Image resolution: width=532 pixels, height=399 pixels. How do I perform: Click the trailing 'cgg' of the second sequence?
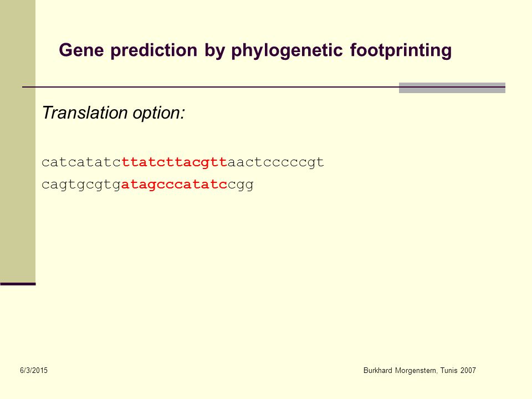(241, 185)
